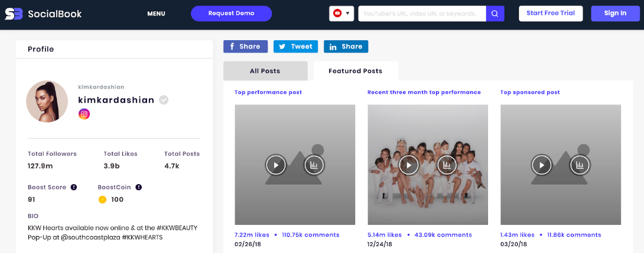Image resolution: width=644 pixels, height=255 pixels.
Task: Click the Top sponsored post heading
Action: [530, 93]
